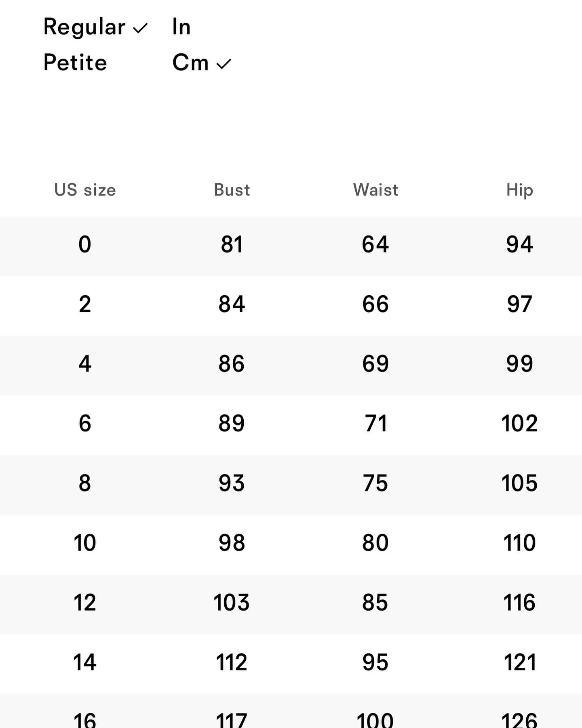
Task: Click size 8 hip value 105
Action: click(x=519, y=483)
